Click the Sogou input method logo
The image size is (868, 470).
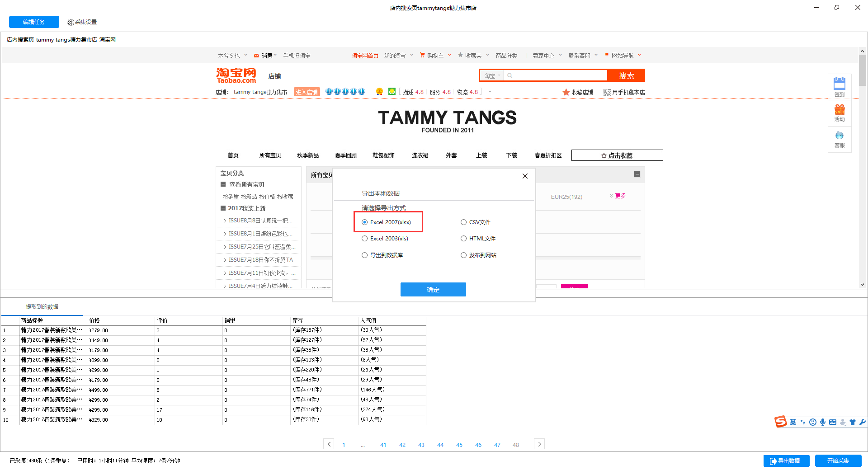tap(781, 422)
